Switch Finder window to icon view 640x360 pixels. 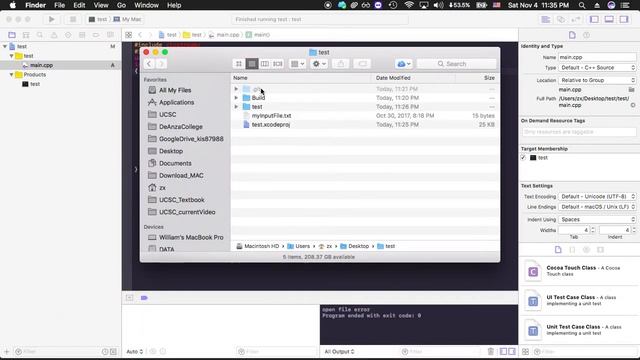[239, 64]
